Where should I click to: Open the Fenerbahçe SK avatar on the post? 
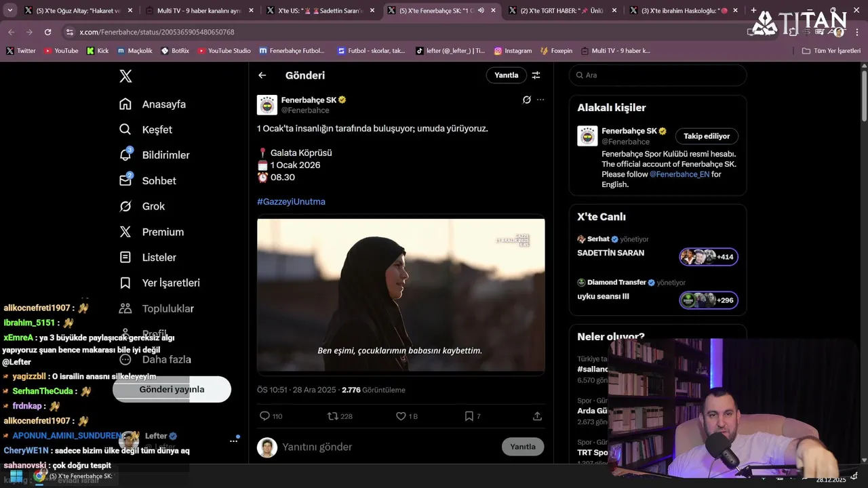(267, 105)
